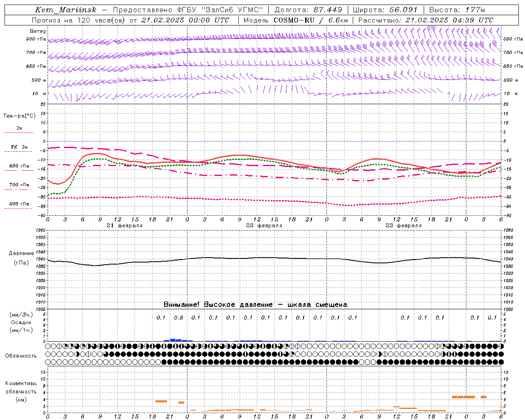Image resolution: width=525 pixels, height=420 pixels.
Task: Click the elevation text Высота: 177м
Action: 457,10
